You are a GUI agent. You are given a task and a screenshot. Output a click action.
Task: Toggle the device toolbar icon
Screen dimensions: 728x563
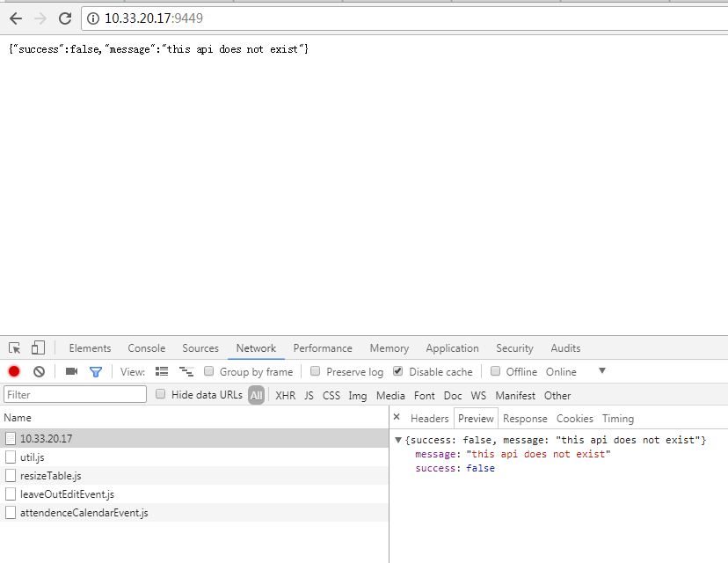pyautogui.click(x=38, y=348)
